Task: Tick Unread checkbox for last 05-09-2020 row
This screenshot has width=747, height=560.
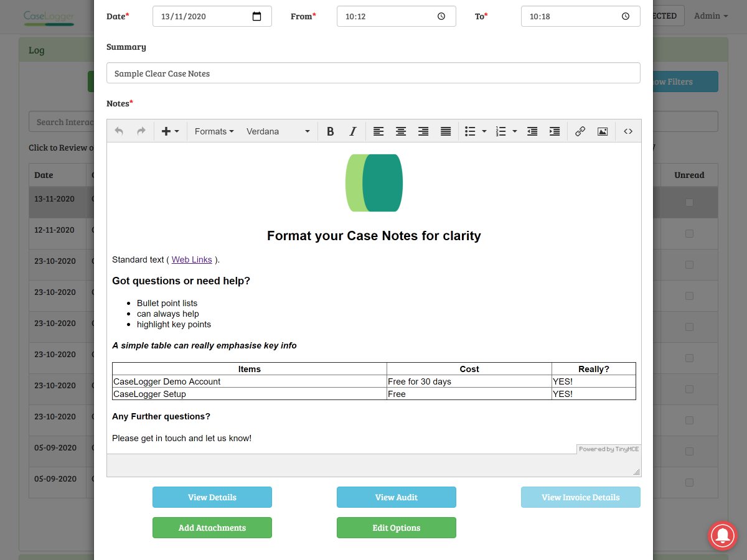Action: [689, 482]
